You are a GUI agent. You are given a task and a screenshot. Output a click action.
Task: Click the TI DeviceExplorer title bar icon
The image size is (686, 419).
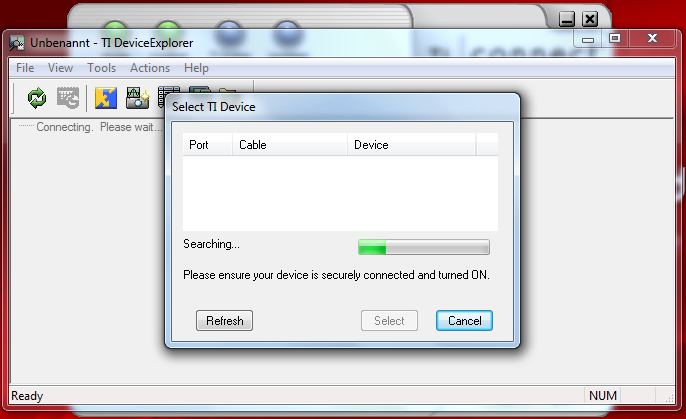coord(17,43)
